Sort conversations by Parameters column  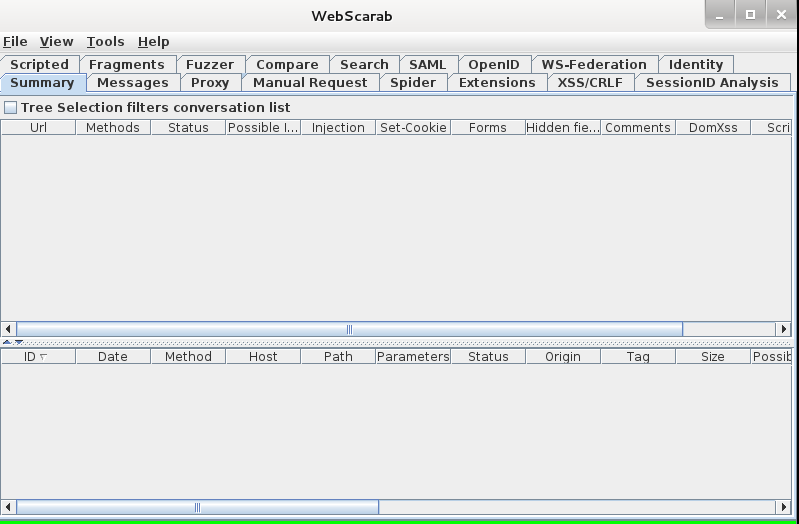(x=413, y=356)
